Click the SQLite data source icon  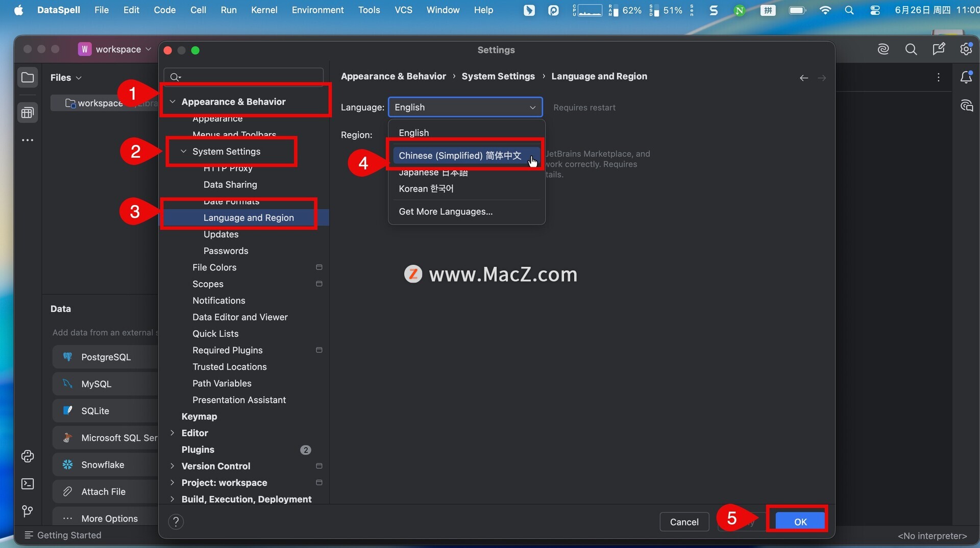67,410
